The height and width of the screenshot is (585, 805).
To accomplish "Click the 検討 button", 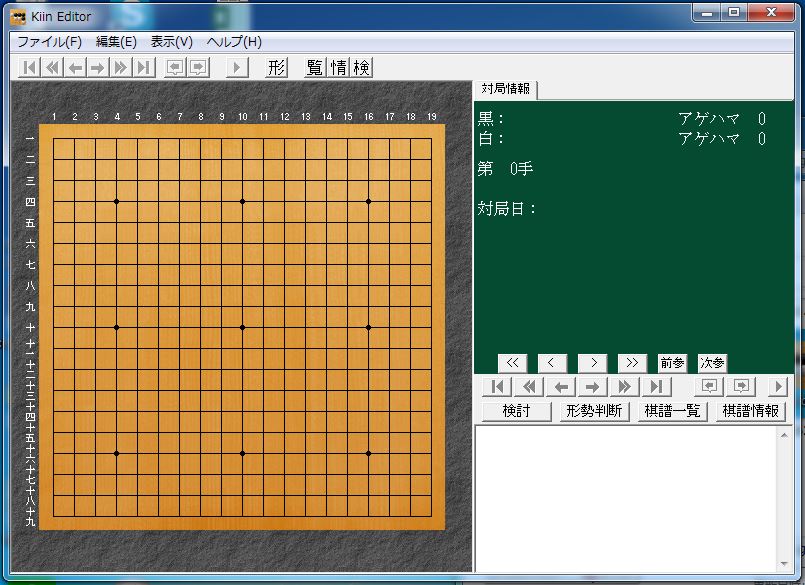I will (516, 411).
